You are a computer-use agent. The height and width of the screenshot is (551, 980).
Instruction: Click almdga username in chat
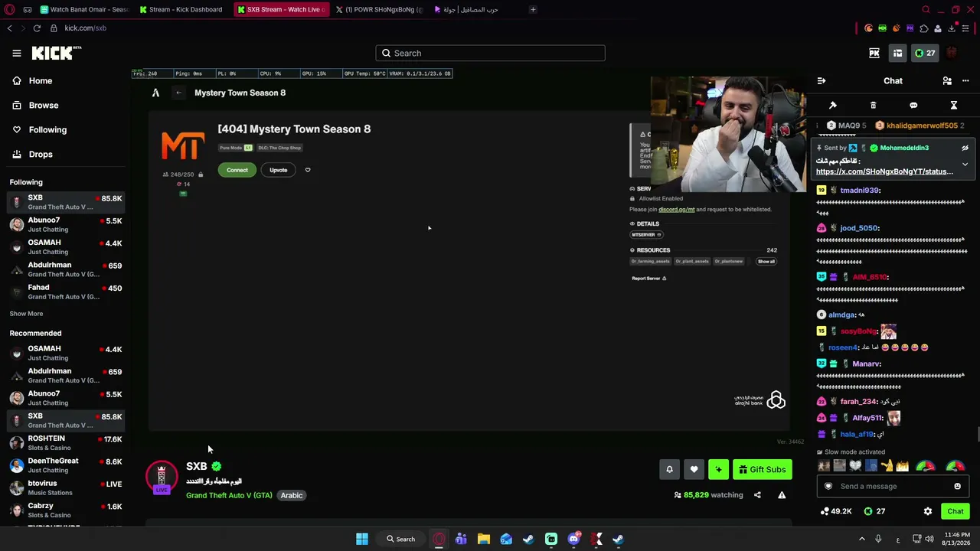tap(841, 315)
